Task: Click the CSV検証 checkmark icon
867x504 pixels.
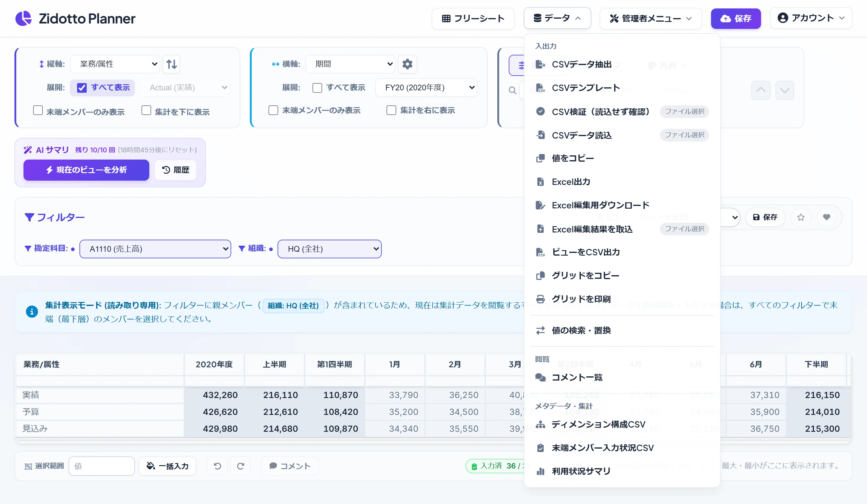Action: click(540, 111)
